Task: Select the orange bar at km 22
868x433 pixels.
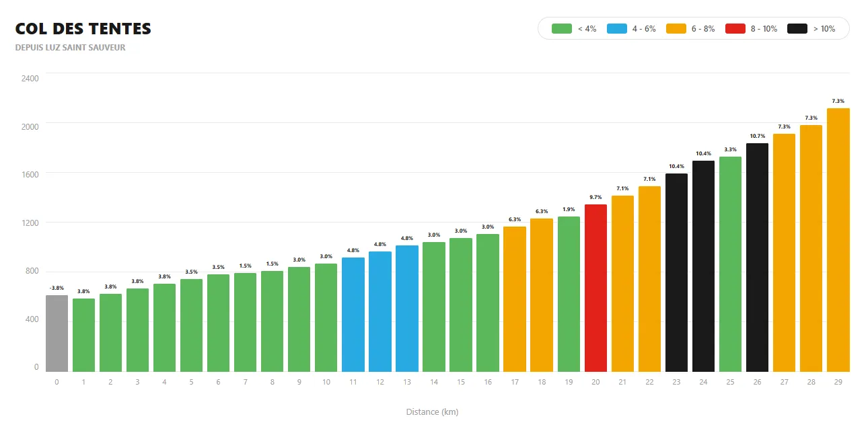Action: point(649,279)
